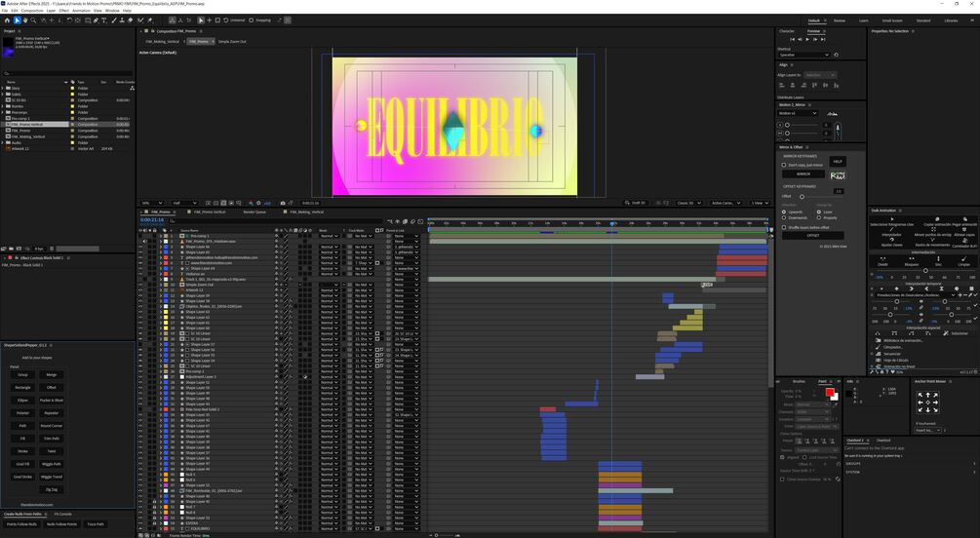Select the Pen tool
The image size is (980, 538).
[97, 20]
